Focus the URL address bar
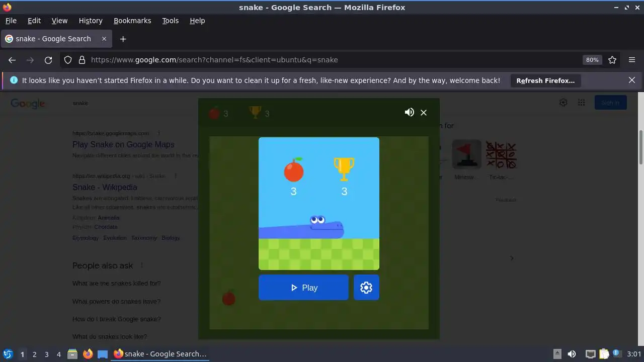 (332, 60)
